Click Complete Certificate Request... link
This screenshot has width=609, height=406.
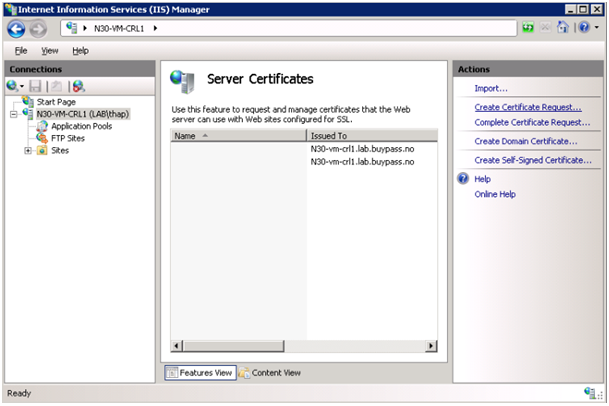[x=532, y=122]
